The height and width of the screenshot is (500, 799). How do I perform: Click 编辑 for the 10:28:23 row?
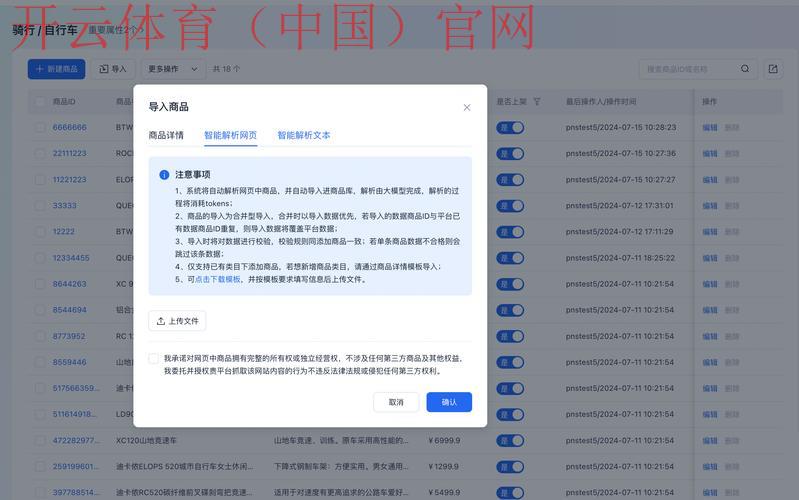click(x=710, y=127)
